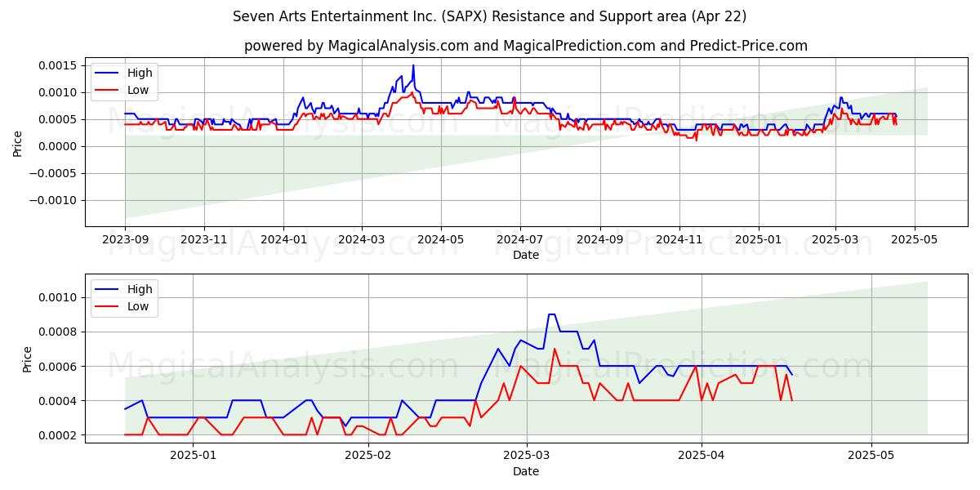Click the chart title mentioning Seven Arts Entertainment

(x=489, y=16)
